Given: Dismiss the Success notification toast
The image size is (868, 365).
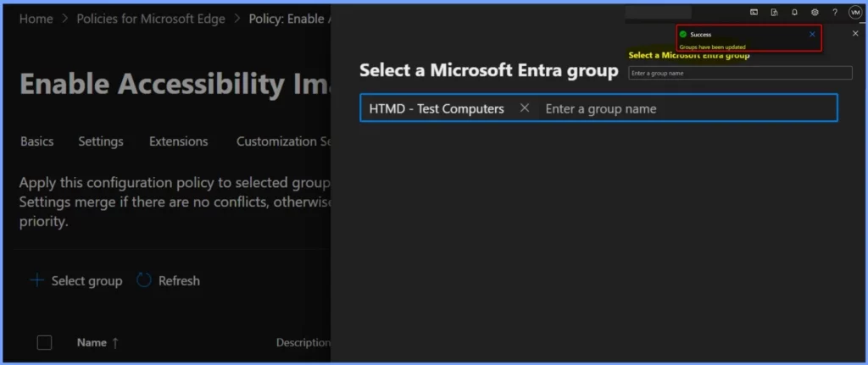Looking at the screenshot, I should point(812,34).
